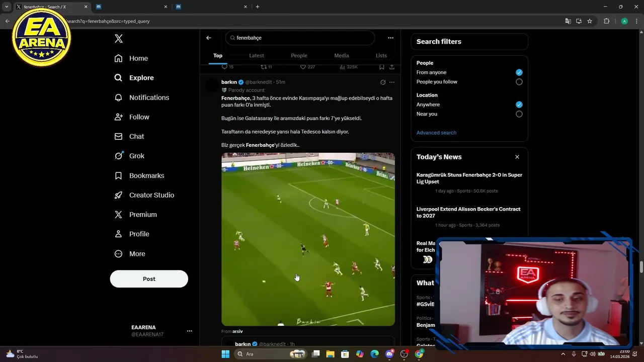Close Today's News panel
The width and height of the screenshot is (644, 362).
click(517, 157)
